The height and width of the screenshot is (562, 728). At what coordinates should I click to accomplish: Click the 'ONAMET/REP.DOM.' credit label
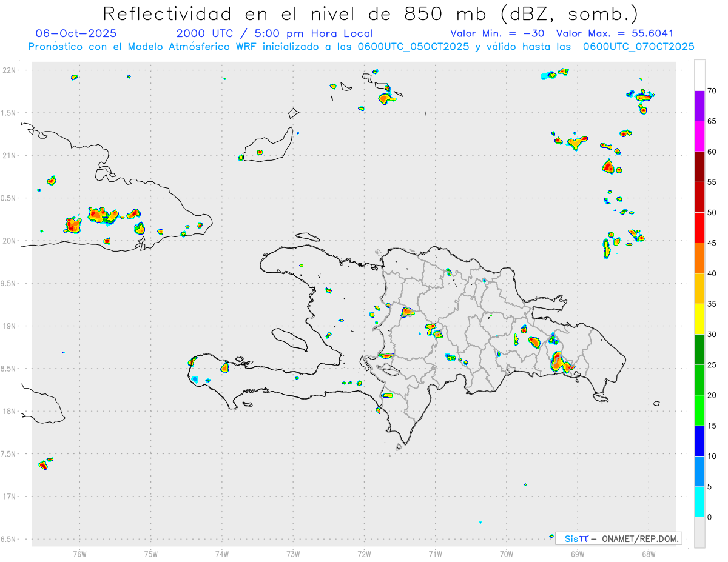[x=639, y=538]
